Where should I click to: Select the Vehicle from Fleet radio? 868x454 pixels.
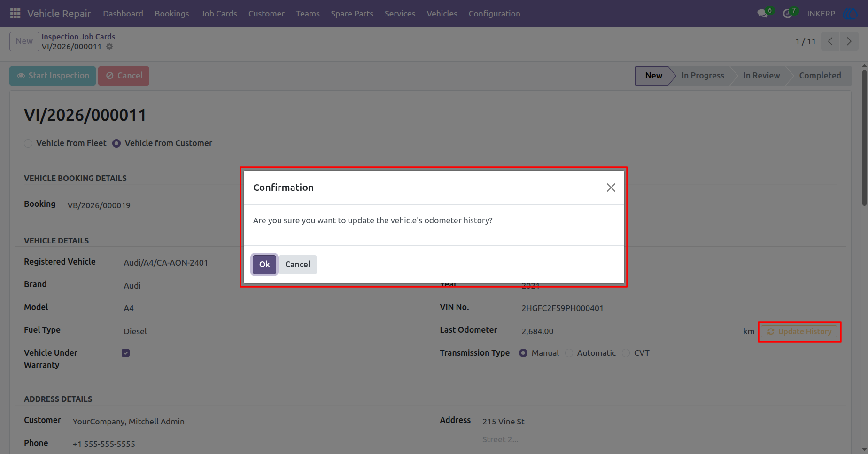point(28,143)
